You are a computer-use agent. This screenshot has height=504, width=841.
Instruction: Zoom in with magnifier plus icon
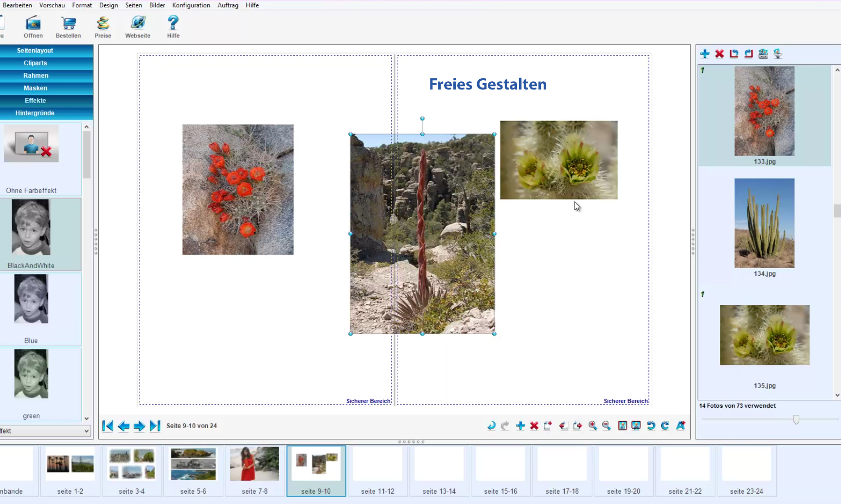tap(592, 426)
